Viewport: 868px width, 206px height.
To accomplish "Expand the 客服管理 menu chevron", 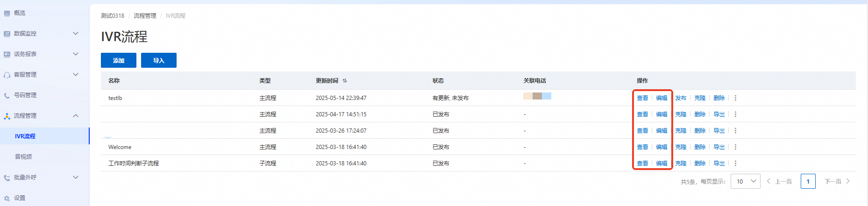I will (x=76, y=75).
